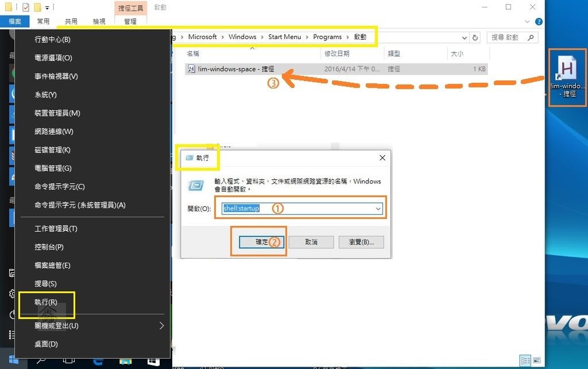Open Explorer help question mark icon

539,22
